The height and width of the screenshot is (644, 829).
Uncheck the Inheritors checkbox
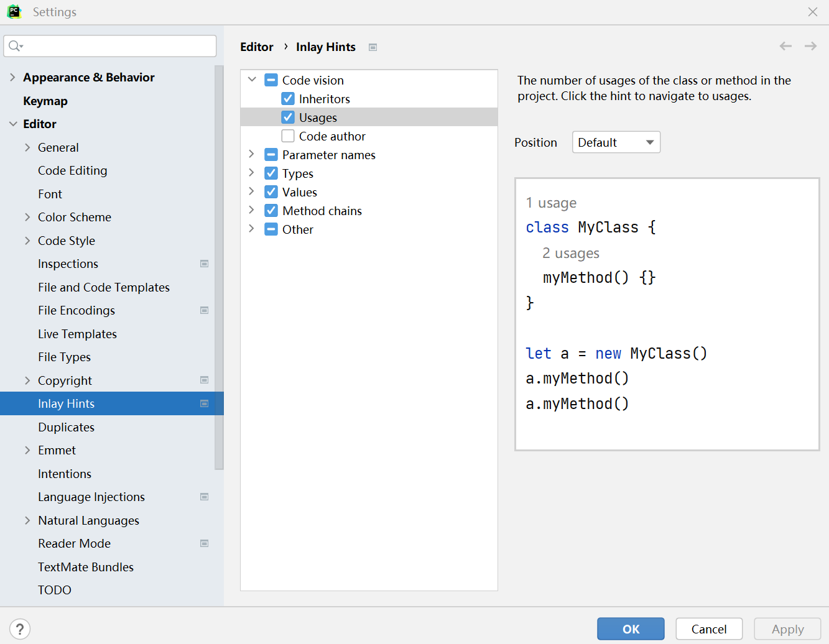pyautogui.click(x=288, y=99)
